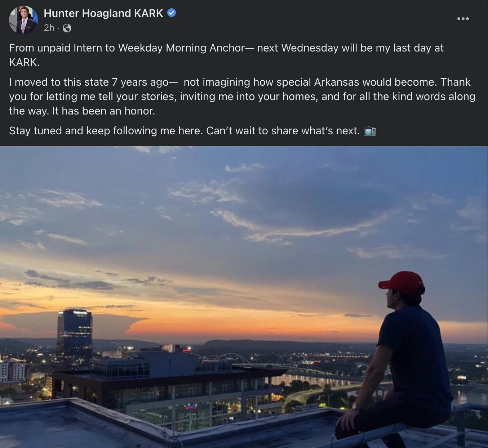Click the Hunter Hoagland KARK name link
The image size is (488, 448).
(103, 13)
